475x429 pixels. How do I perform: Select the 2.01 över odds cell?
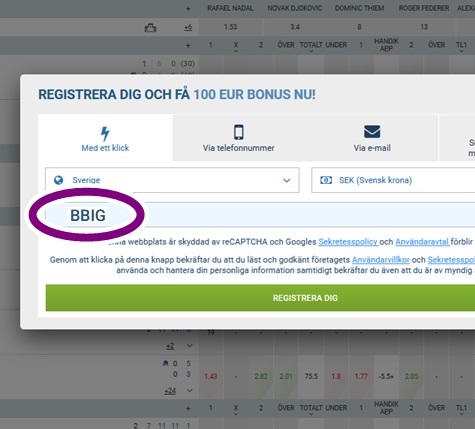[286, 376]
